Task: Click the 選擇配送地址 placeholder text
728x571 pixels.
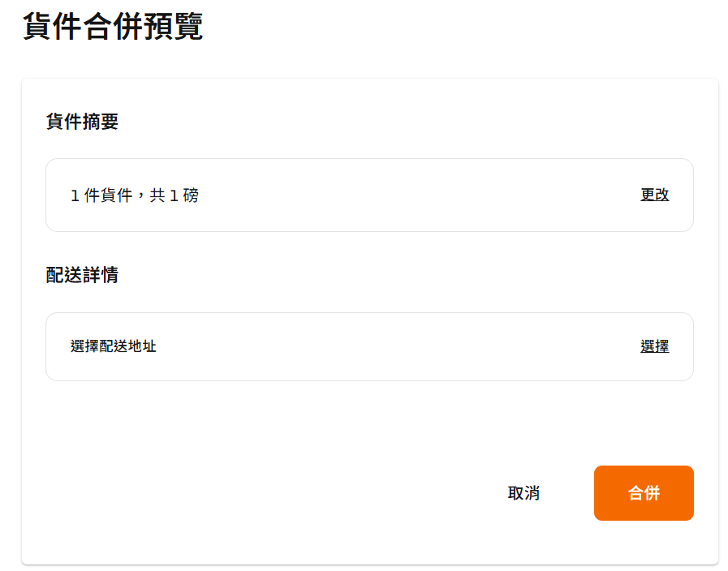Action: tap(114, 346)
